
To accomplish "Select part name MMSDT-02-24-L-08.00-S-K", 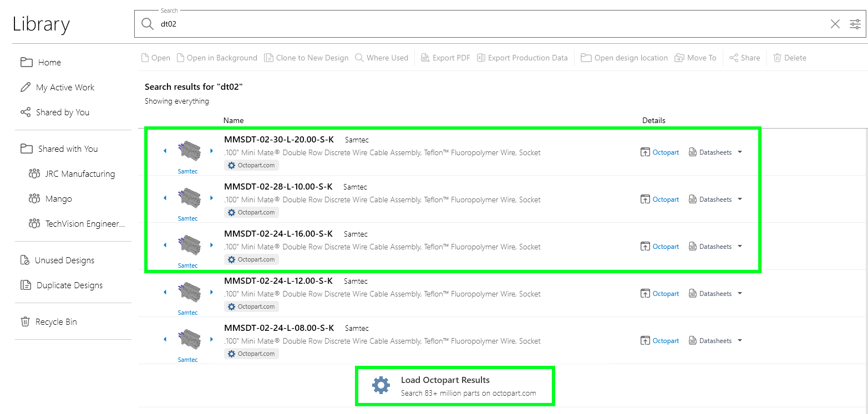I will [x=279, y=328].
